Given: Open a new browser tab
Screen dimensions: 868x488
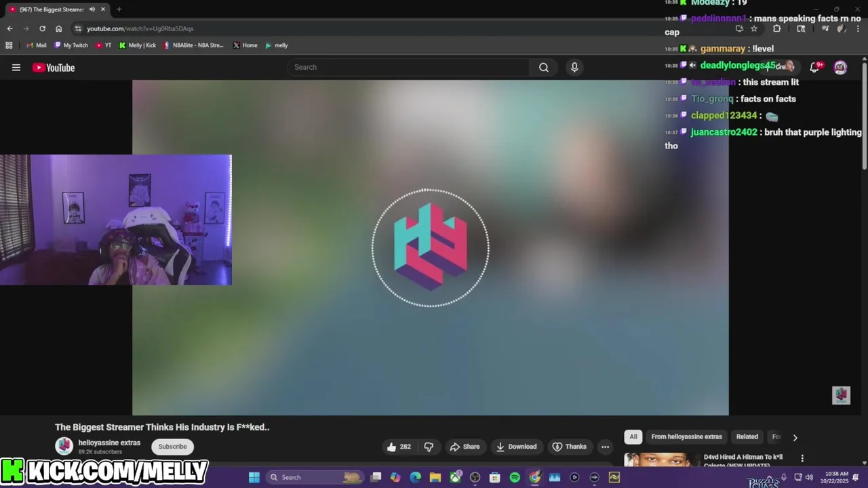Looking at the screenshot, I should tap(119, 9).
